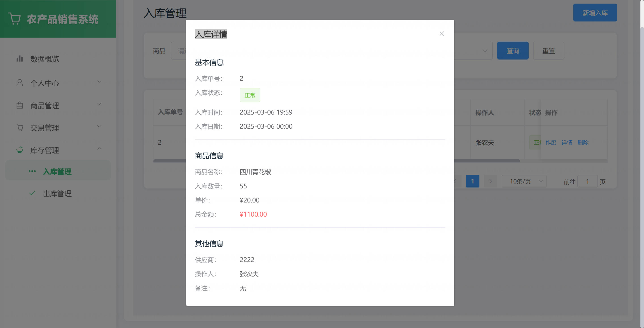This screenshot has width=644, height=328.
Task: Click the 操作 column header
Action: [551, 113]
